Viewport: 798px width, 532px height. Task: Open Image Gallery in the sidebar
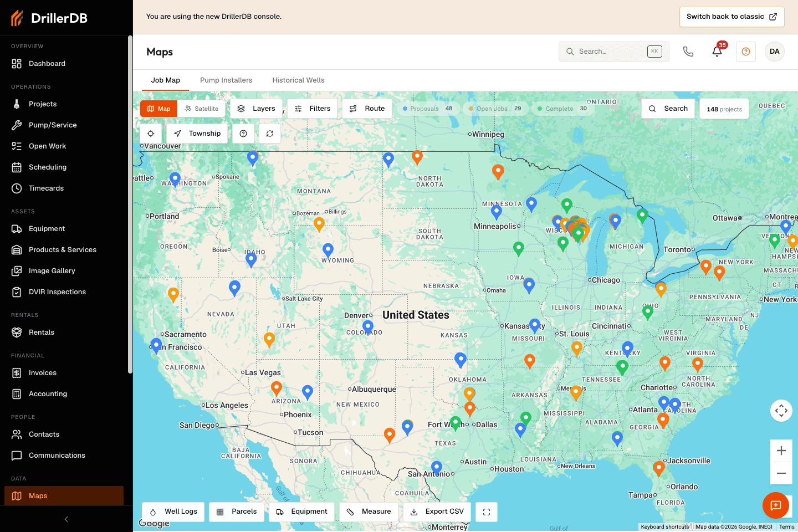(x=64, y=271)
